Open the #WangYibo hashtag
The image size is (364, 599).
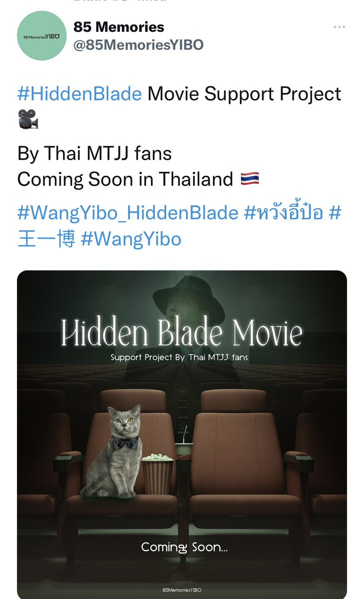coord(131,239)
